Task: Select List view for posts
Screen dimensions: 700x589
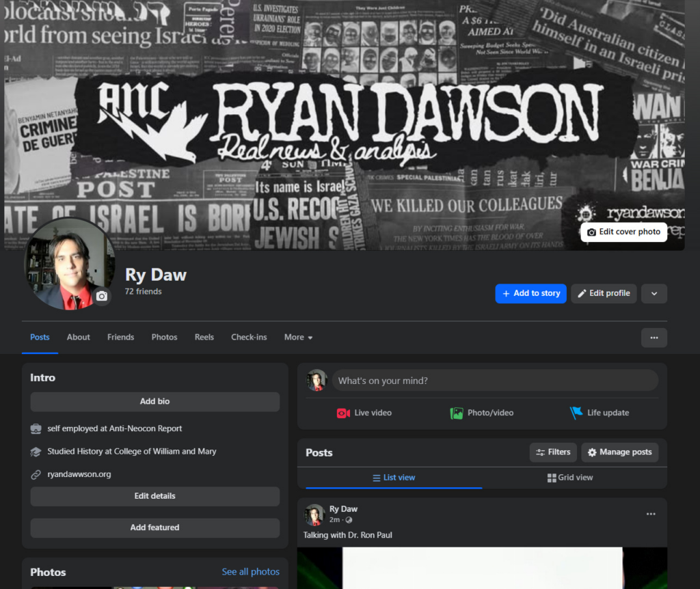Action: click(x=394, y=478)
